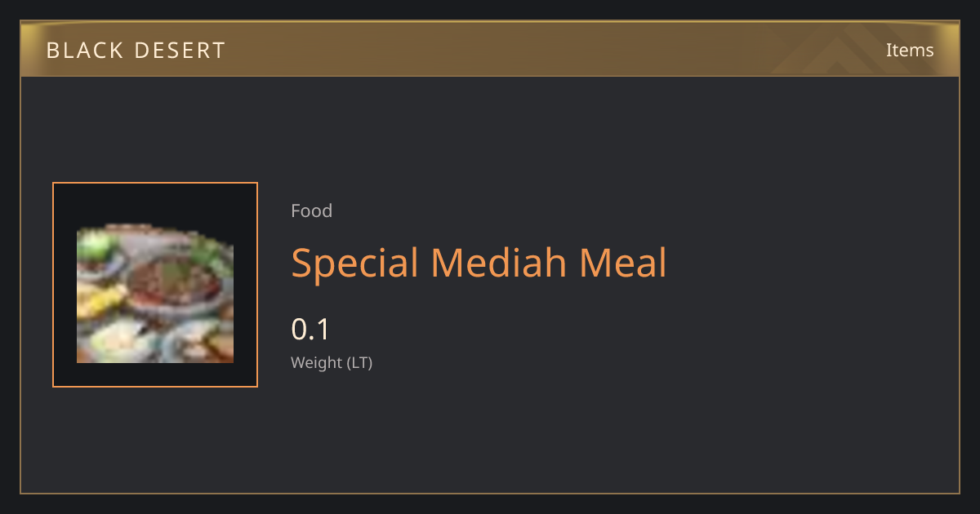The height and width of the screenshot is (514, 980).
Task: Click the faint chevron emblem in header
Action: coord(849,49)
